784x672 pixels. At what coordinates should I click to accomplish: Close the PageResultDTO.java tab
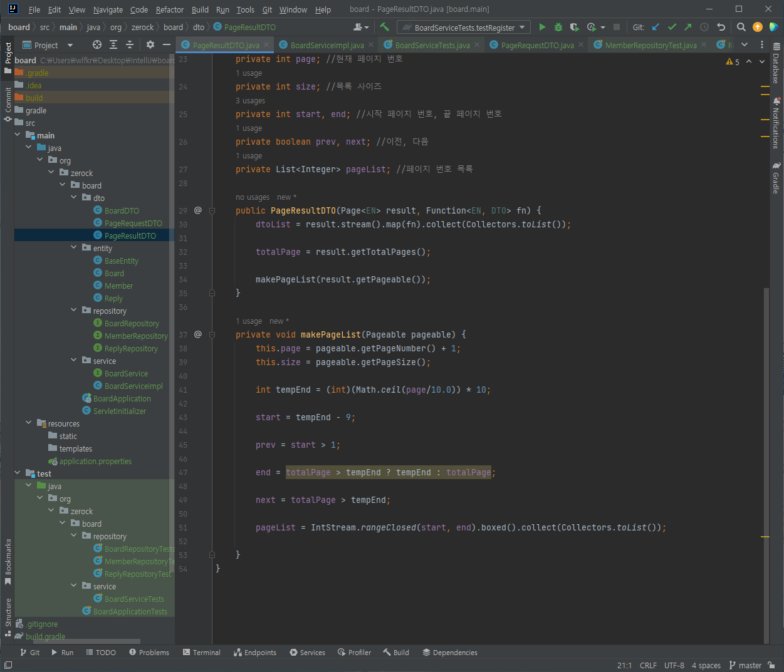point(266,44)
